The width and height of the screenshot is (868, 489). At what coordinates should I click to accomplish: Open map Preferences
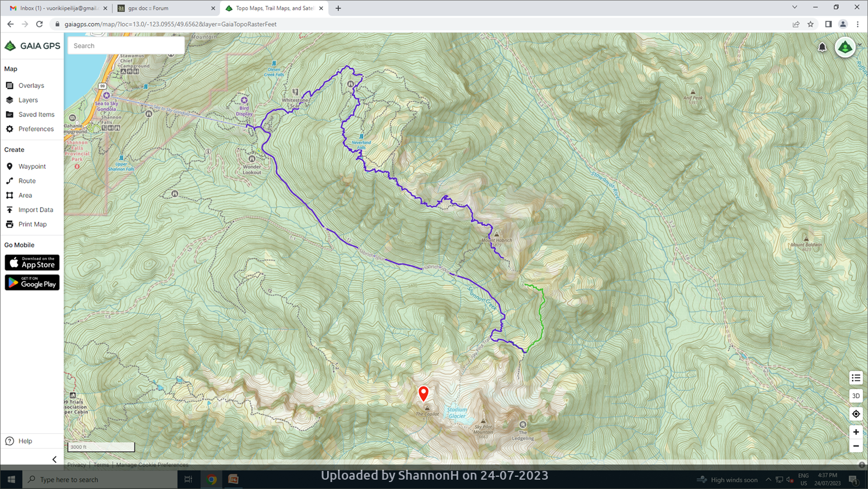(x=35, y=129)
